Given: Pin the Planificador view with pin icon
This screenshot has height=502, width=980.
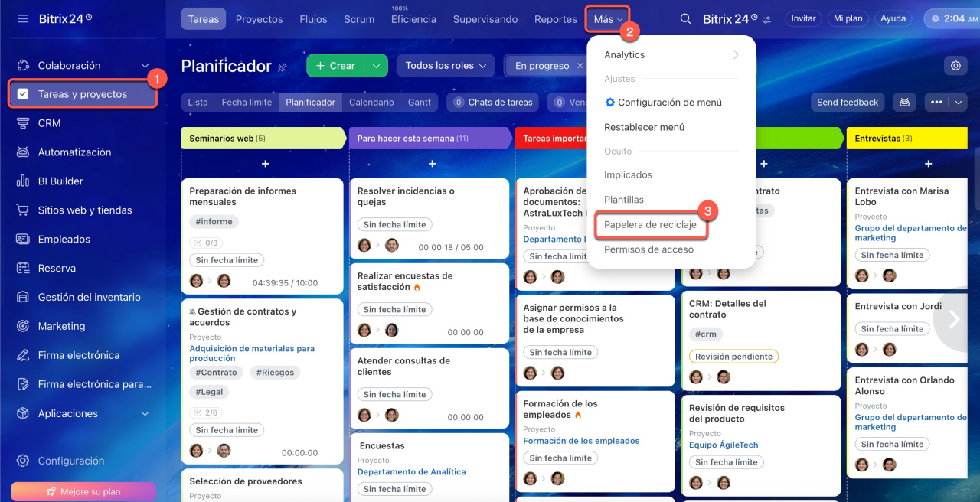Looking at the screenshot, I should pos(283,67).
